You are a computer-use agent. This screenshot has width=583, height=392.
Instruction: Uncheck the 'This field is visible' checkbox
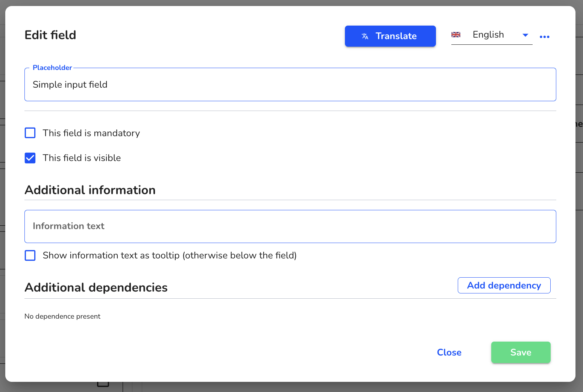coord(30,158)
